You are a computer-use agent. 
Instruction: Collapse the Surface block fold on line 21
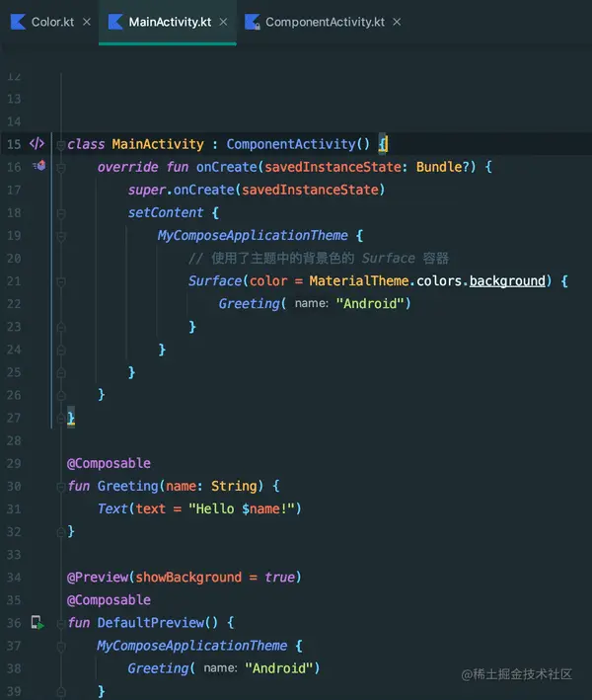pos(61,281)
